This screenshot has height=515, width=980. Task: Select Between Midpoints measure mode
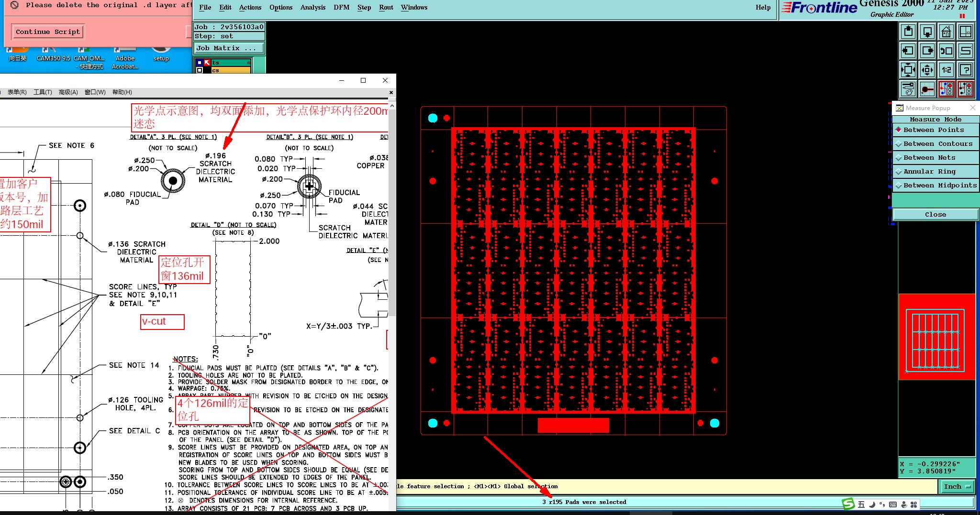click(x=935, y=186)
